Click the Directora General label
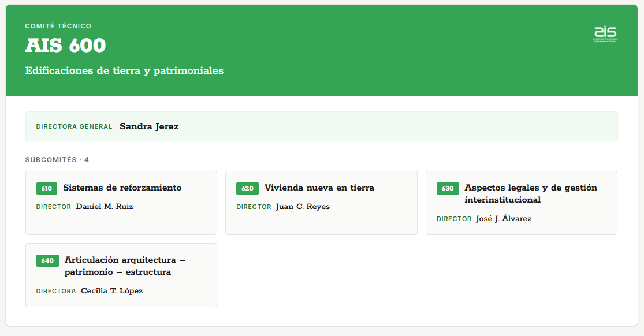 (x=74, y=126)
